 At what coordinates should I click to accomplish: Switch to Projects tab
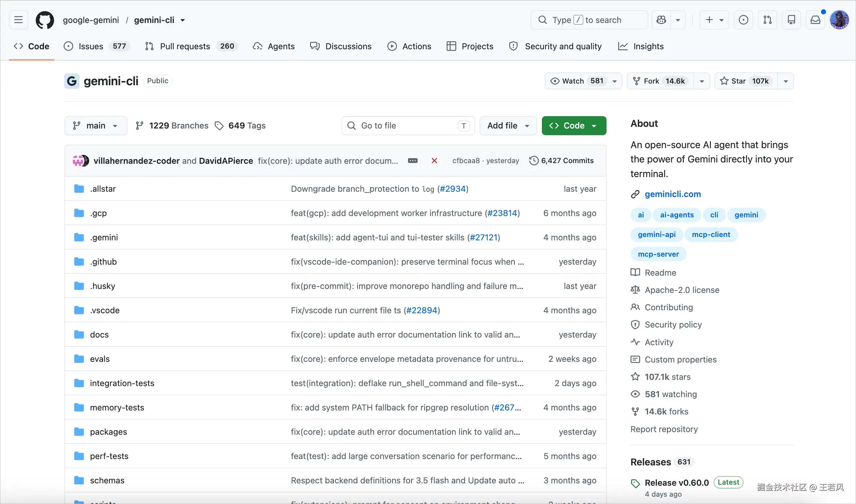pyautogui.click(x=470, y=46)
